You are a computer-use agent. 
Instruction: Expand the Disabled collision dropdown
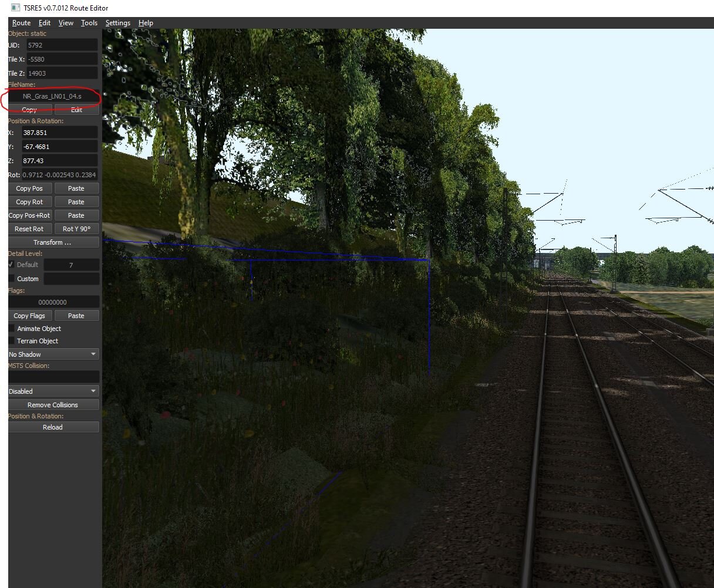click(x=53, y=391)
